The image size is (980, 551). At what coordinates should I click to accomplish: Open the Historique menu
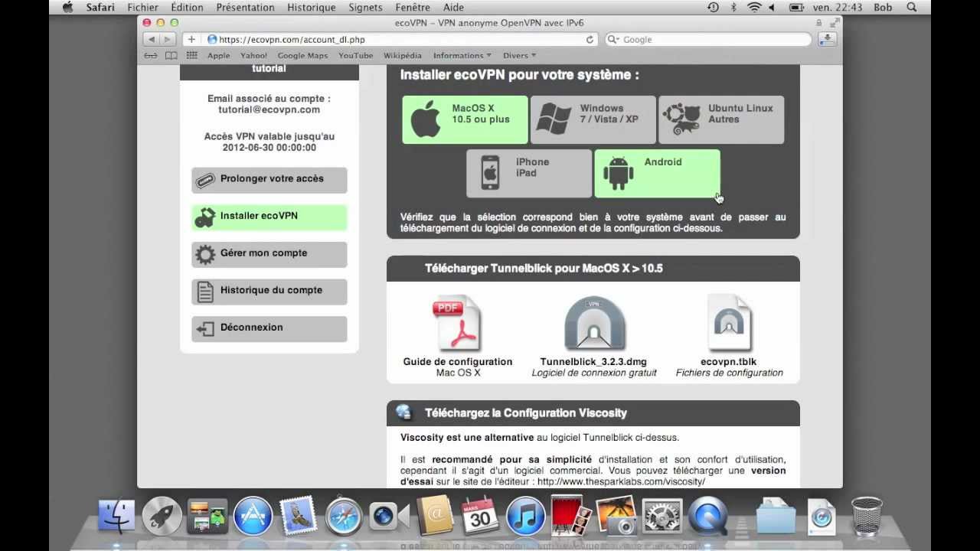(312, 7)
